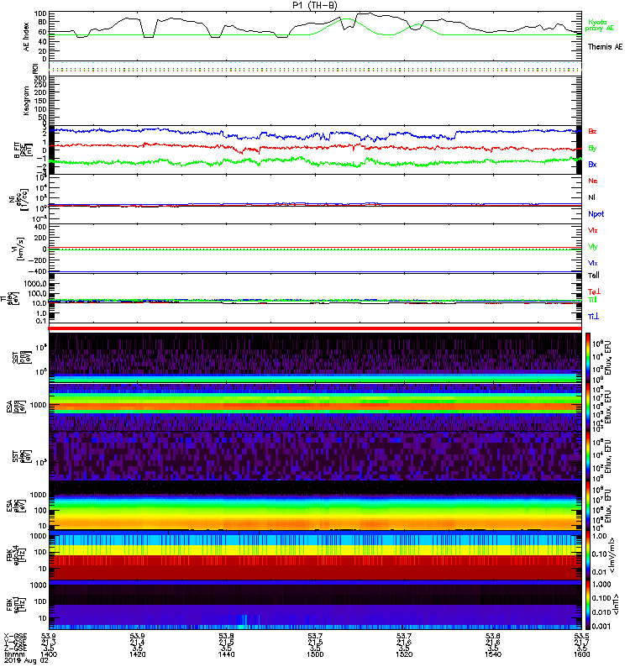Click the blue 'Bx' legend label
Image resolution: width=630 pixels, height=672 pixels.
coord(592,164)
